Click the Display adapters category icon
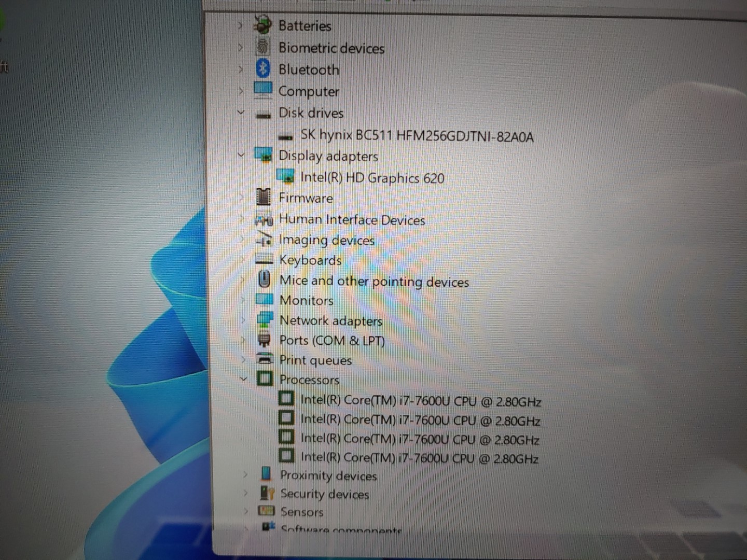 264,155
